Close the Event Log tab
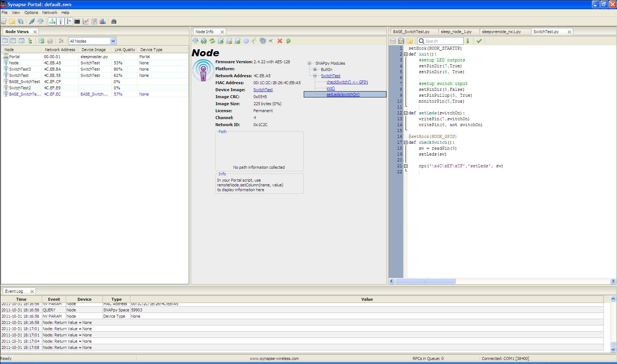The image size is (617, 364). [x=32, y=292]
